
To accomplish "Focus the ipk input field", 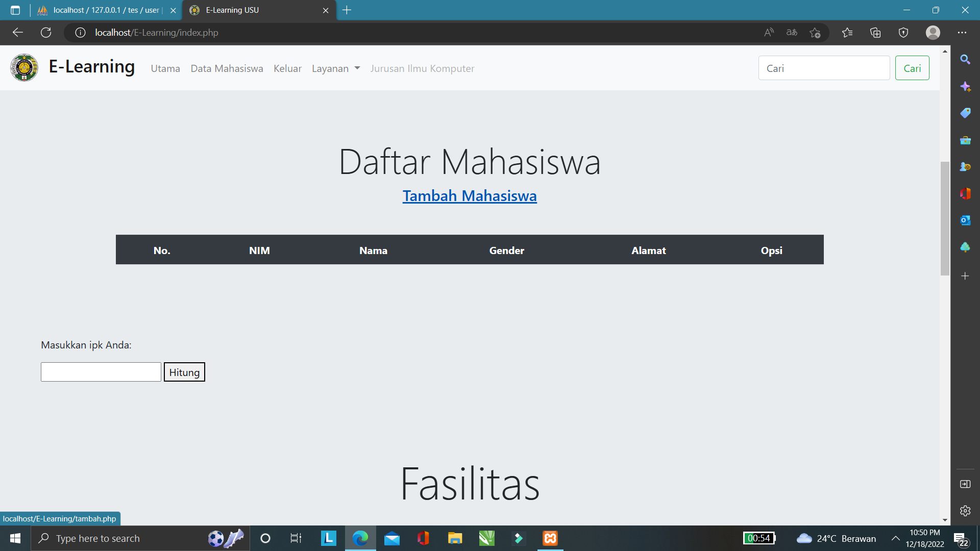I will tap(101, 372).
